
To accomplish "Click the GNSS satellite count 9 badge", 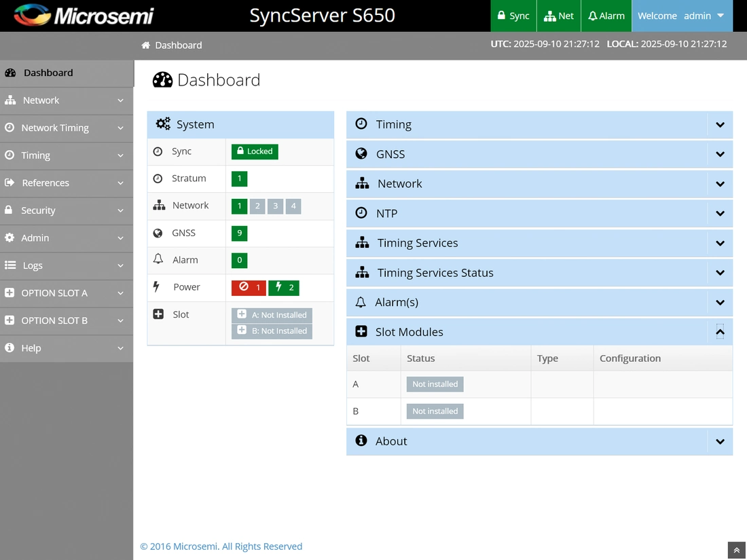I will coord(239,233).
